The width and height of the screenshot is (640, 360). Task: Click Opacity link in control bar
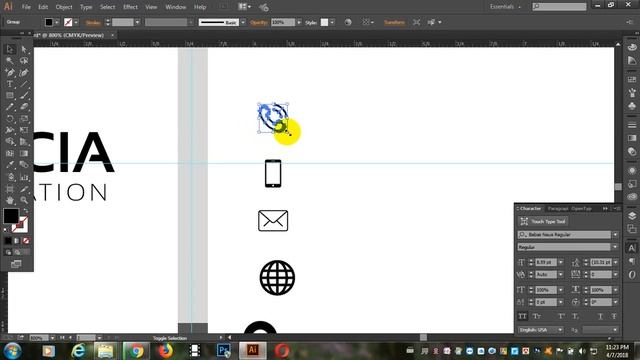tap(259, 22)
